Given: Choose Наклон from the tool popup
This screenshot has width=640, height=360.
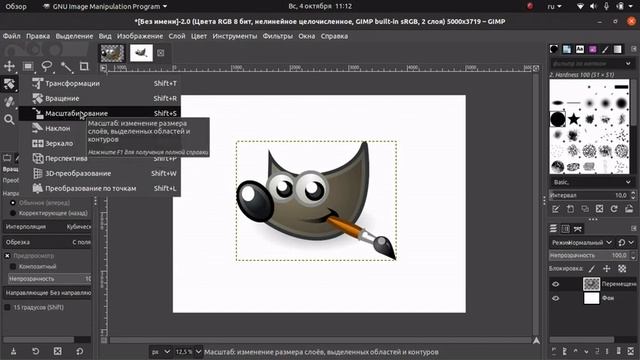Looking at the screenshot, I should [x=100, y=128].
